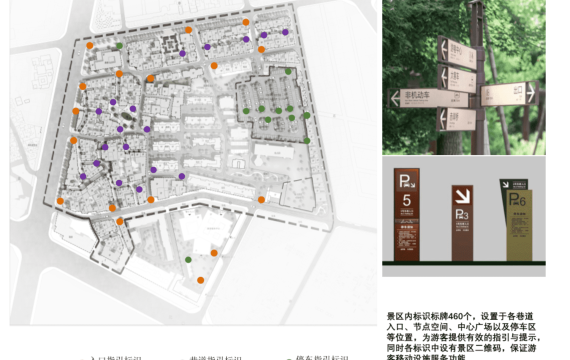Screen dimensions: 570x360
Task: Select the green dot at parking lot's lower-right corner
Action: point(307,141)
